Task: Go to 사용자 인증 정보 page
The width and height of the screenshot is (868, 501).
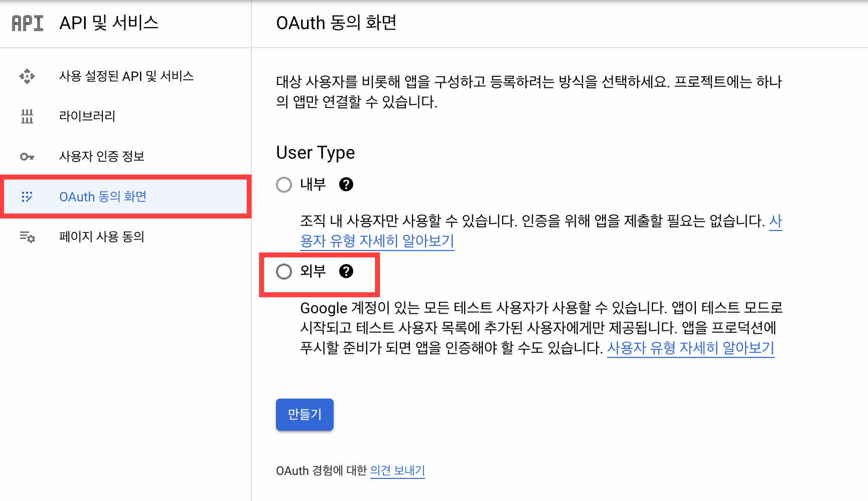Action: tap(102, 157)
